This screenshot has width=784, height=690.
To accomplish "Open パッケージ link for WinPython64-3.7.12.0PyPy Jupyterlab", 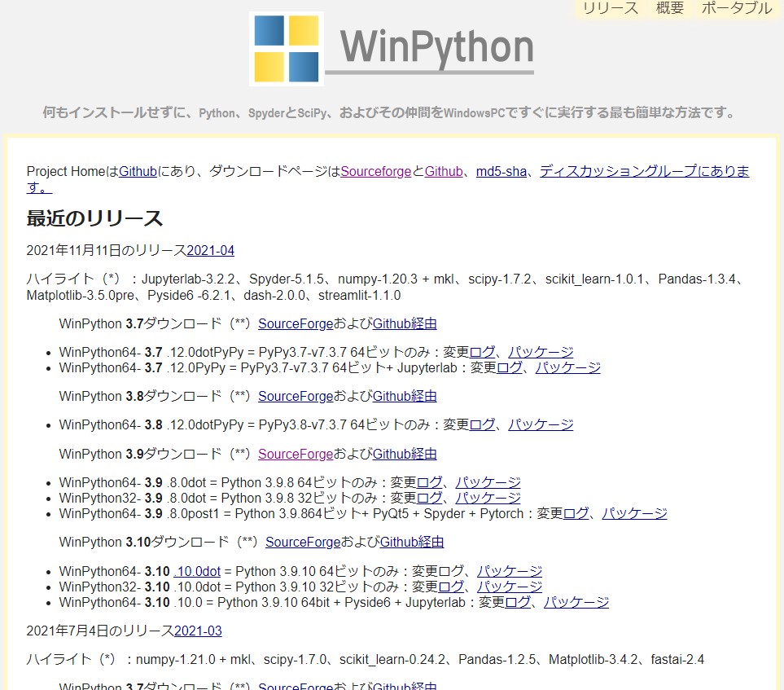I will pos(567,367).
